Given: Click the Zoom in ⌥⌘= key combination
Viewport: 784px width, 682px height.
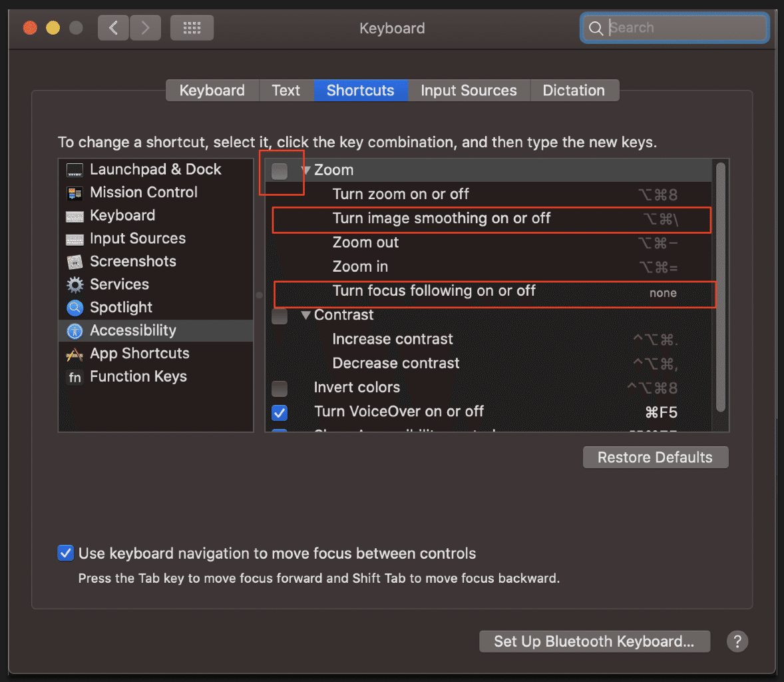Looking at the screenshot, I should coord(658,267).
